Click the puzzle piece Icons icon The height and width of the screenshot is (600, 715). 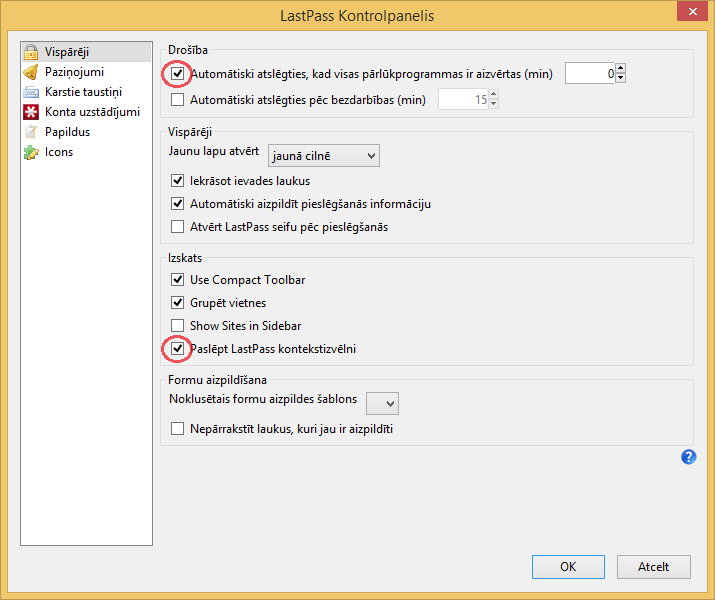click(x=31, y=152)
